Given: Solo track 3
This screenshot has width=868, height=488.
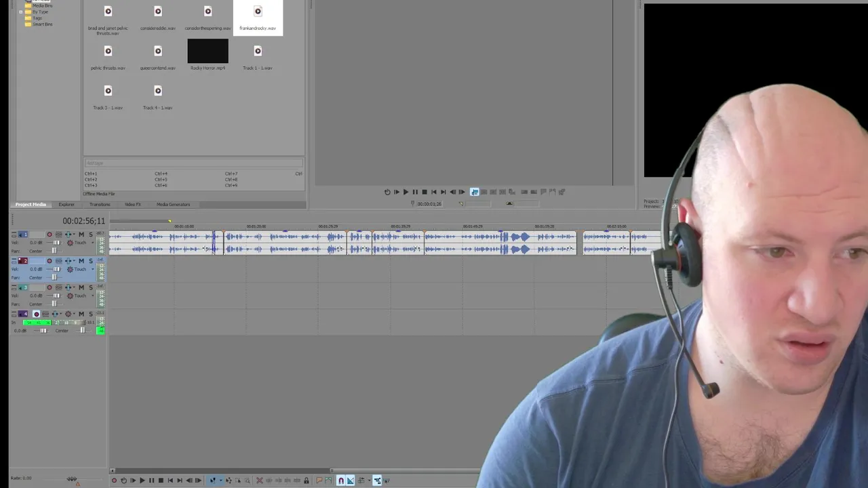Looking at the screenshot, I should pyautogui.click(x=91, y=287).
